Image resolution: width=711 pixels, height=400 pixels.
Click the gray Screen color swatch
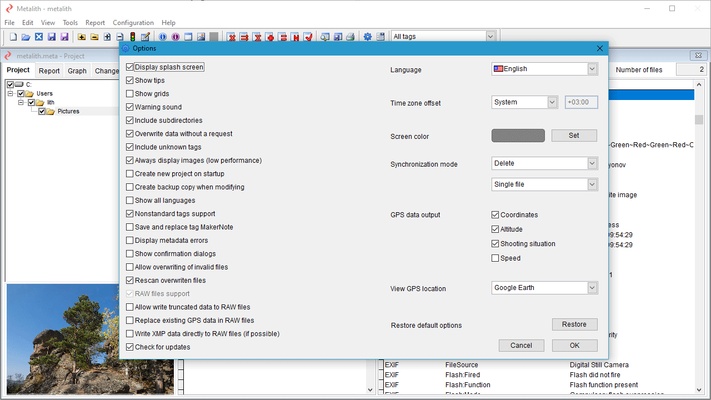pyautogui.click(x=518, y=136)
